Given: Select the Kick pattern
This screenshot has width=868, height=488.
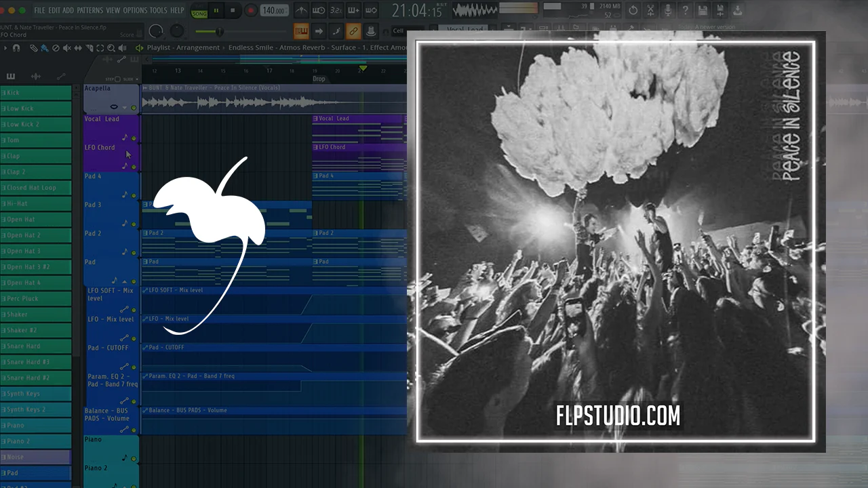Looking at the screenshot, I should [36, 93].
